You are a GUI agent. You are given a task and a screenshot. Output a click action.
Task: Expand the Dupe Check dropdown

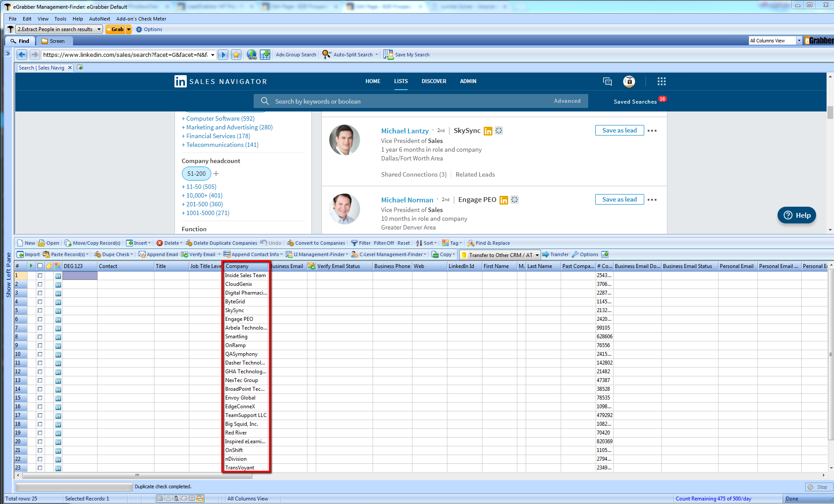[x=132, y=254]
